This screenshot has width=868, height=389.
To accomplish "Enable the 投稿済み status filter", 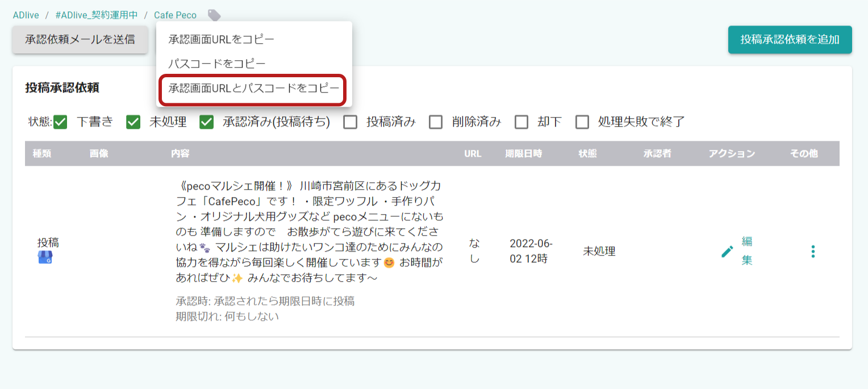I will pyautogui.click(x=350, y=122).
